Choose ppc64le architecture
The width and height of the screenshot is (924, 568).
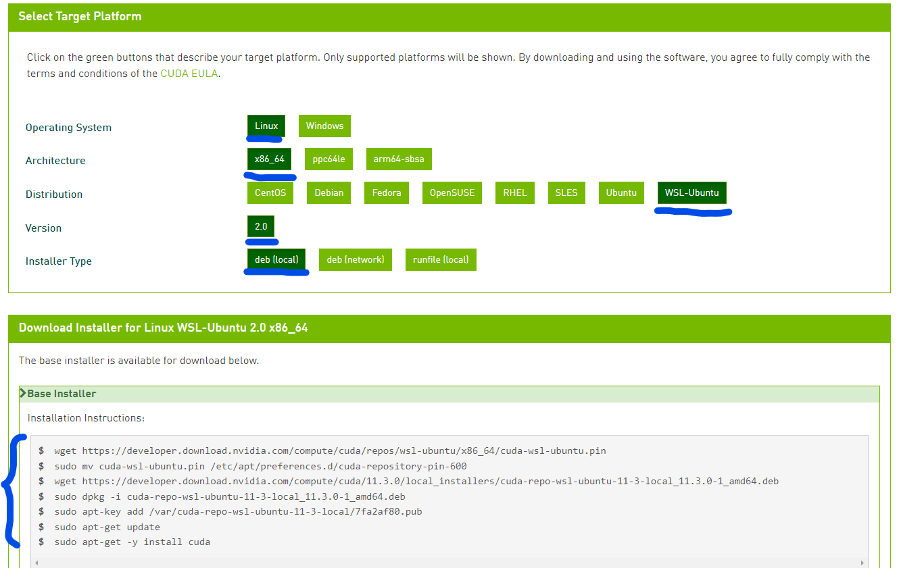pos(329,159)
